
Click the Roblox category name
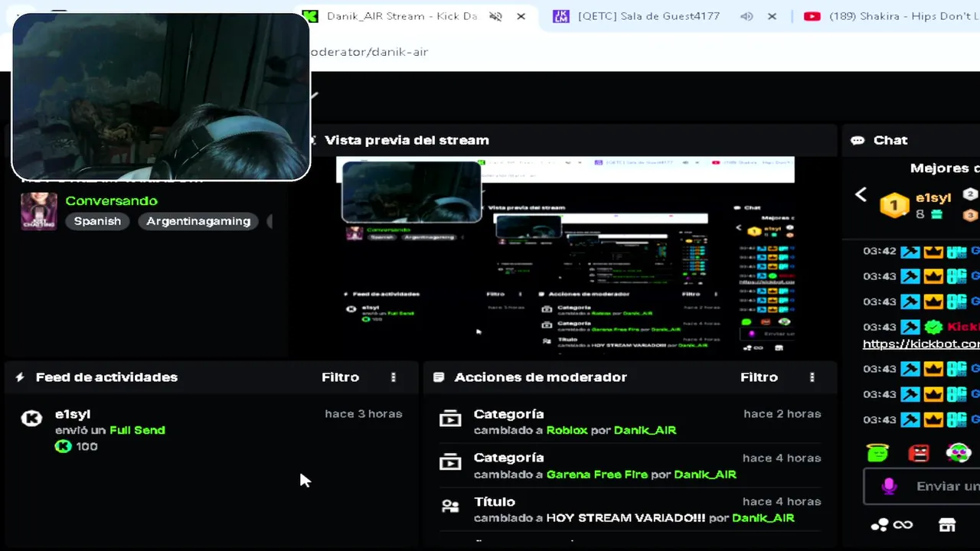[567, 430]
